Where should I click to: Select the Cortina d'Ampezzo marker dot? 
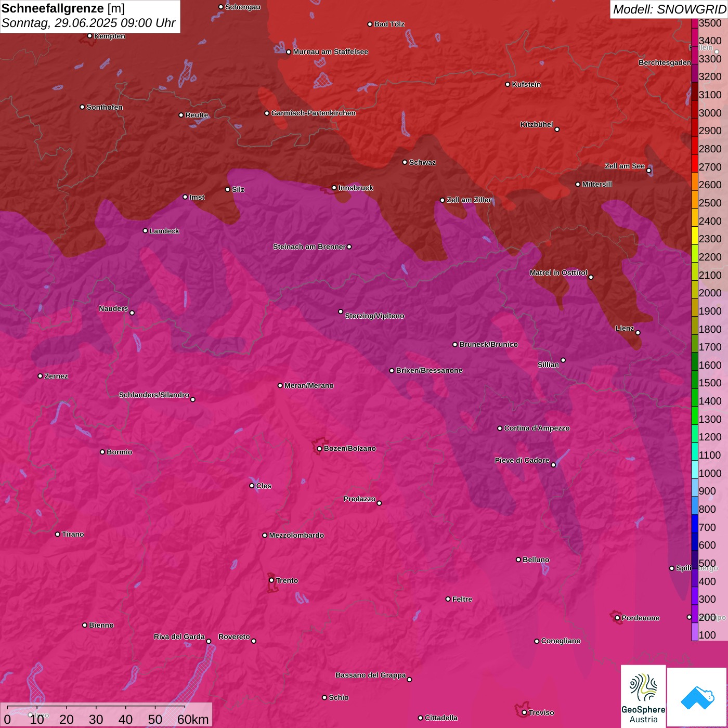(500, 428)
